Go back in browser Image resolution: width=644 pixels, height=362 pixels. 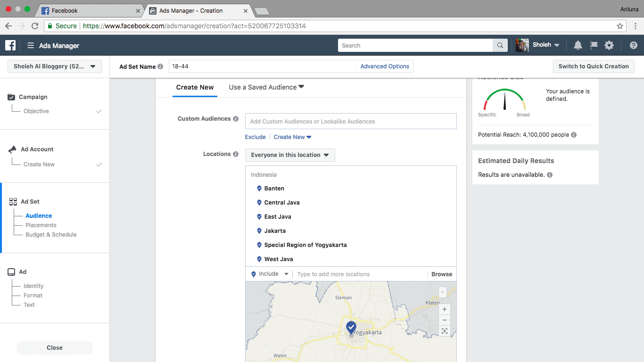click(8, 26)
